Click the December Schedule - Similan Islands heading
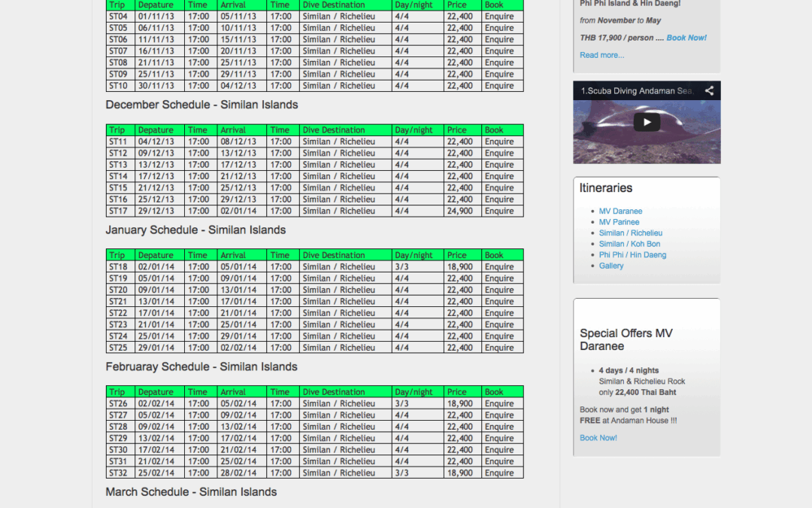 pyautogui.click(x=202, y=105)
